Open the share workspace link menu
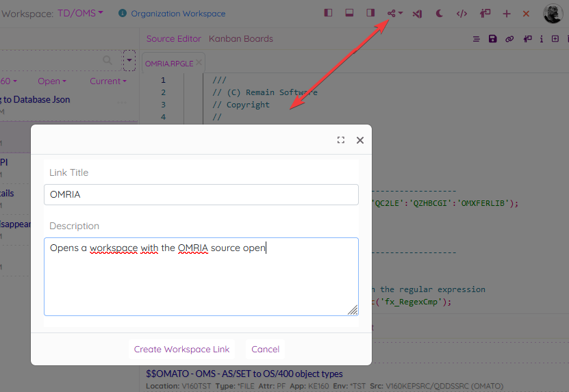This screenshot has height=392, width=569. [394, 13]
